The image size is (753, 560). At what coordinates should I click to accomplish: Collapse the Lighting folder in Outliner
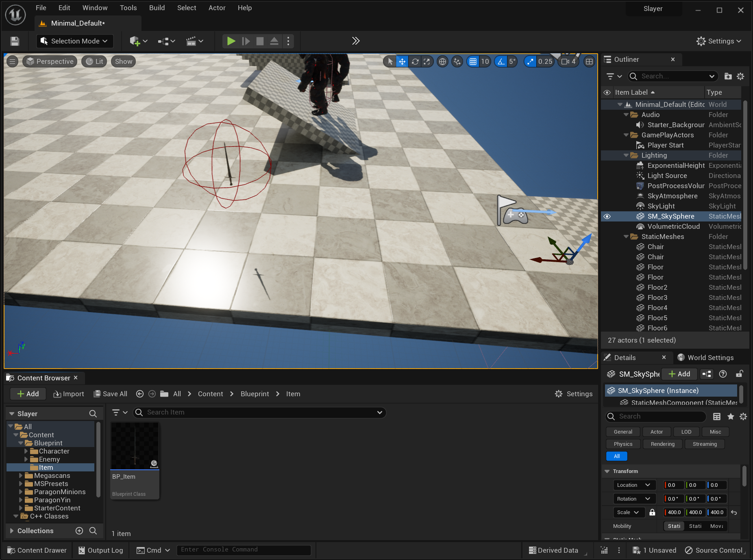tap(626, 155)
